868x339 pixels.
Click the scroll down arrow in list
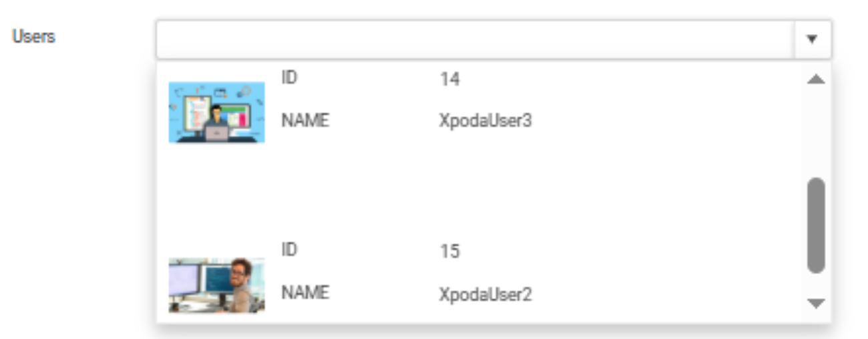(x=816, y=304)
